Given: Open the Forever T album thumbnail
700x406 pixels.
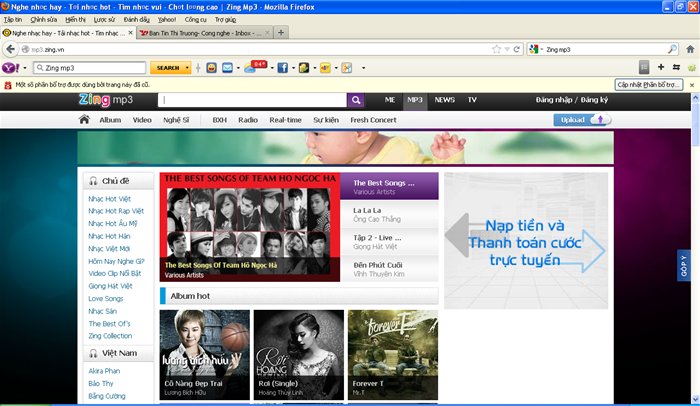Looking at the screenshot, I should 393,355.
